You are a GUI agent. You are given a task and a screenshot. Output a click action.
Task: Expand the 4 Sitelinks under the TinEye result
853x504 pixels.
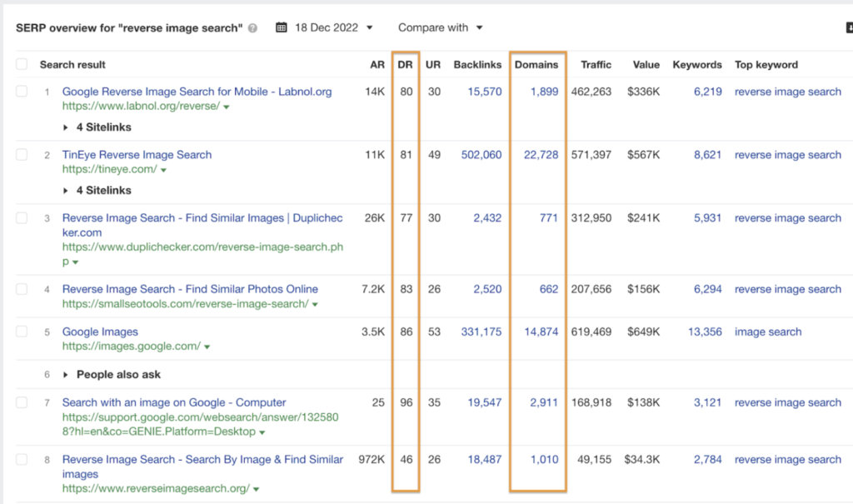tap(97, 191)
